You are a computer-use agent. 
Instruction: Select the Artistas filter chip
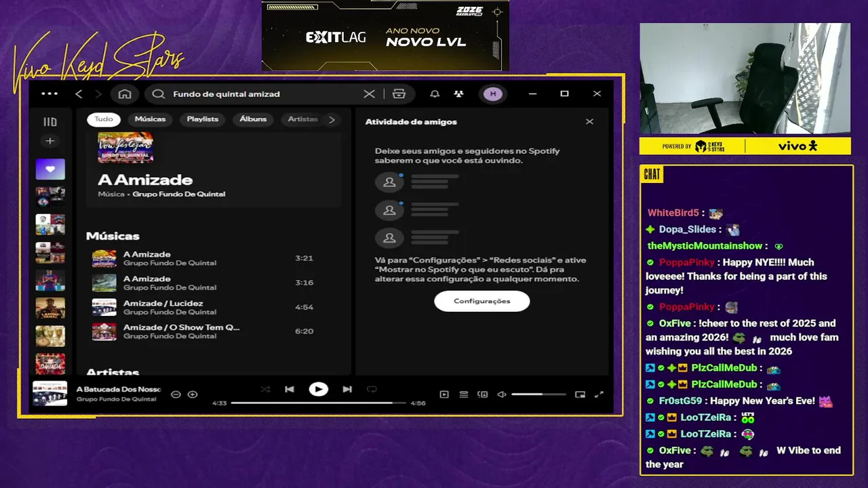coord(302,119)
